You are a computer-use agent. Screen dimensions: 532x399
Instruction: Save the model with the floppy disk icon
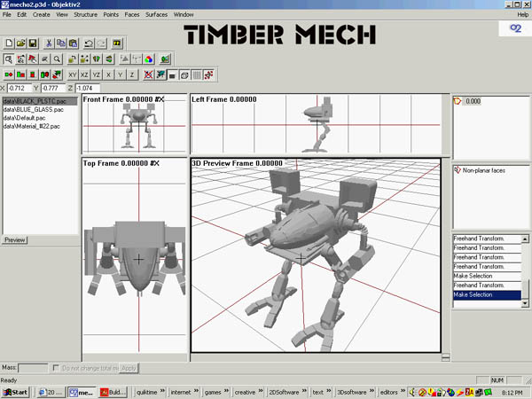coord(33,43)
